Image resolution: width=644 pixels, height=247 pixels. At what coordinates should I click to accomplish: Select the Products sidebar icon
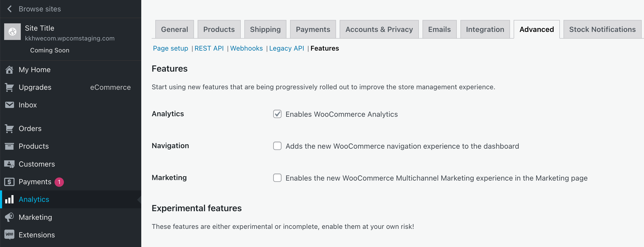coord(10,146)
